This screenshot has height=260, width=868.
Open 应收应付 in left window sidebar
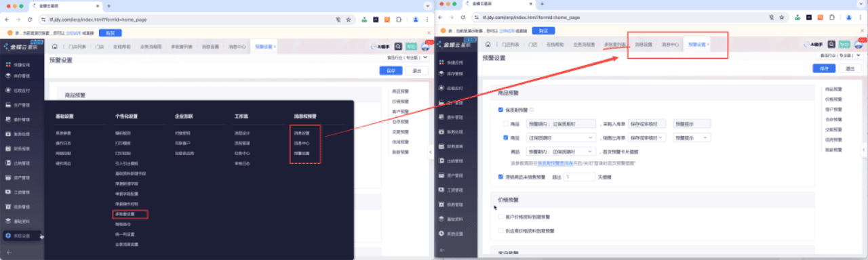coord(22,90)
